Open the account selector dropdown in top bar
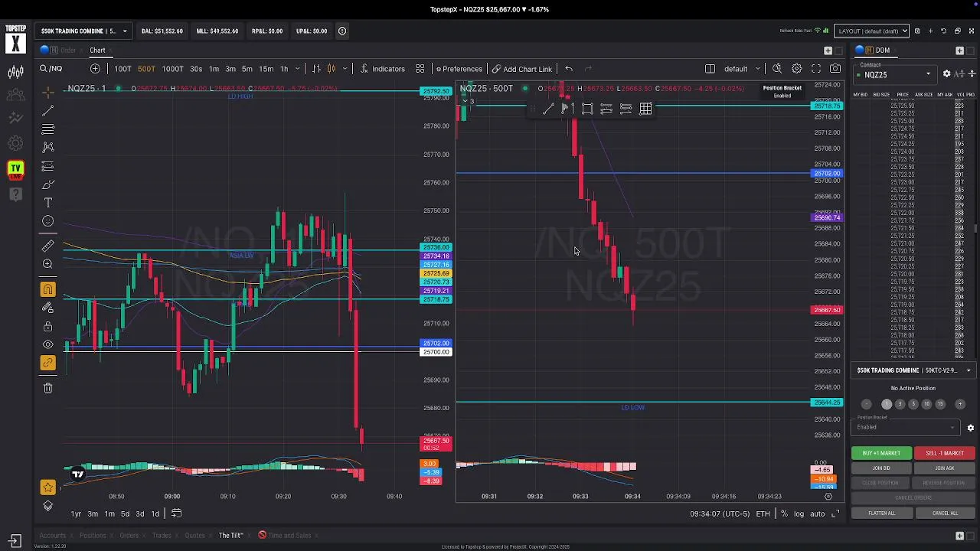 pyautogui.click(x=84, y=31)
